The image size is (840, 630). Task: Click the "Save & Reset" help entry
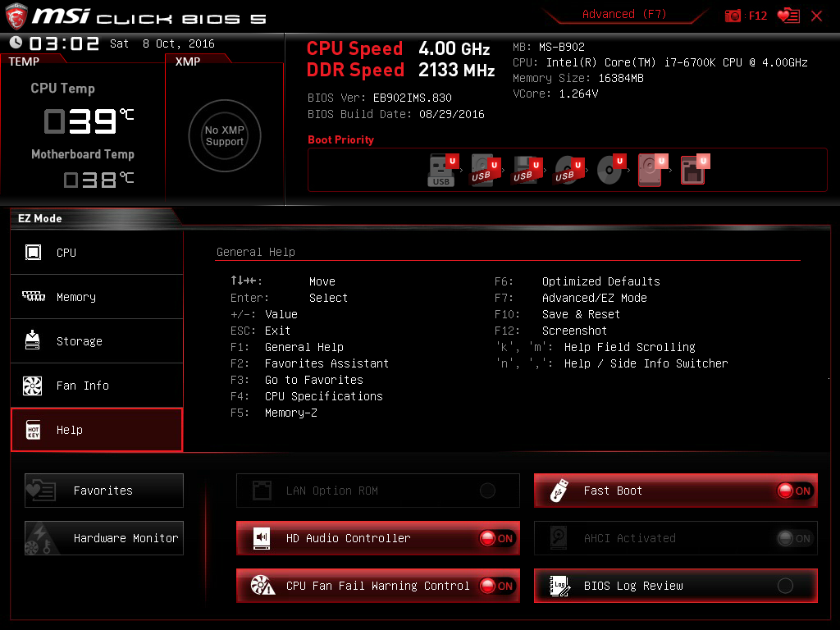coord(581,314)
